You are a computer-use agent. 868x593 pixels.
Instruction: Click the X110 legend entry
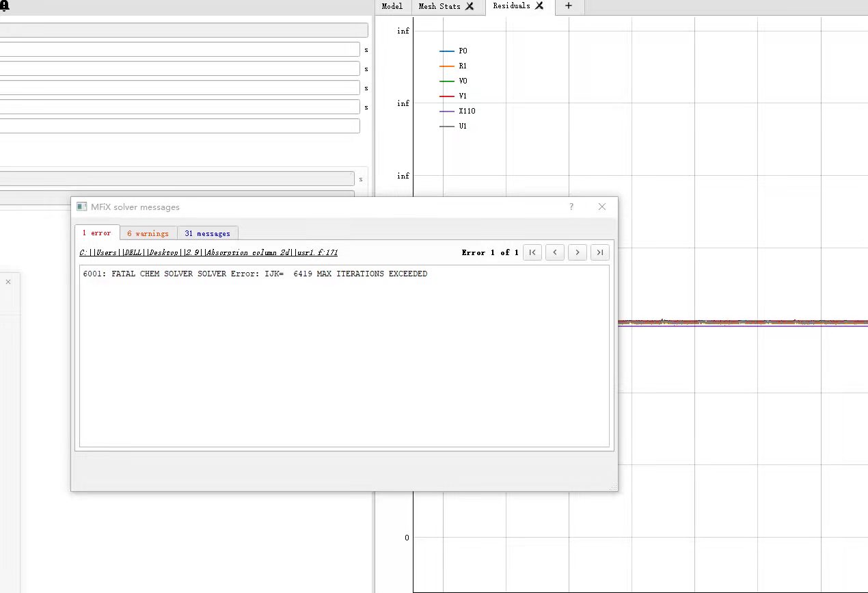point(467,111)
